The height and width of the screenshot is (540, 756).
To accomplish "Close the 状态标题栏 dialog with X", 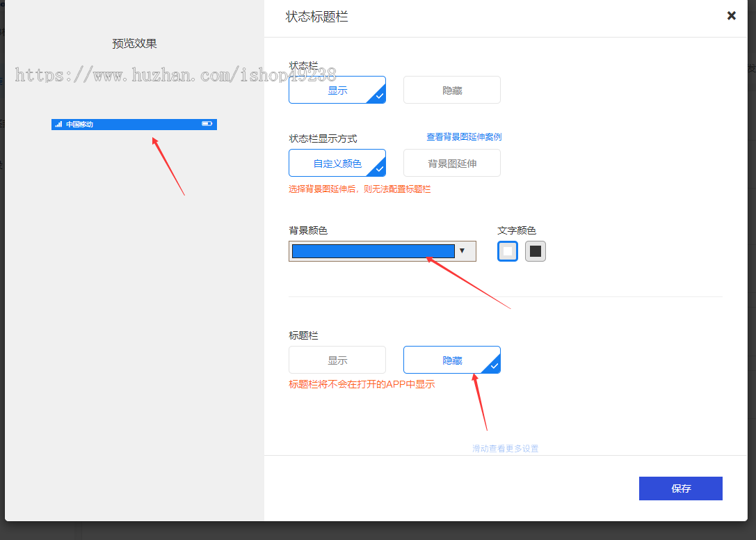I will coord(731,16).
